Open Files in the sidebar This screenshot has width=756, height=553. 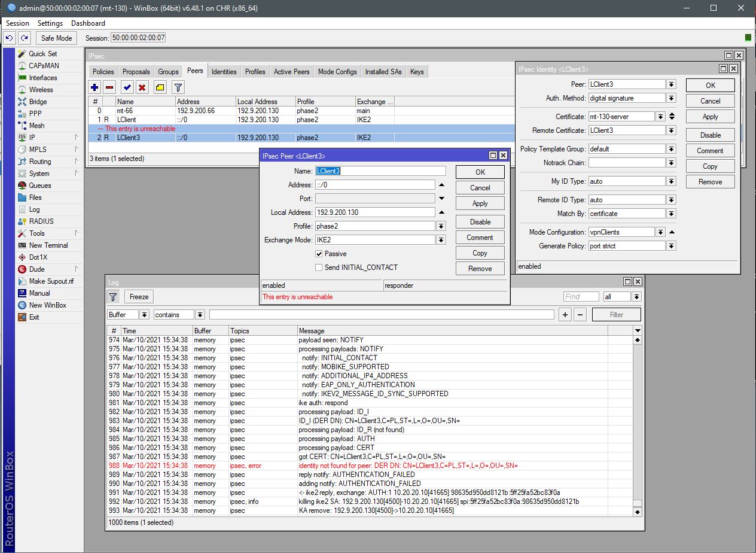[35, 197]
